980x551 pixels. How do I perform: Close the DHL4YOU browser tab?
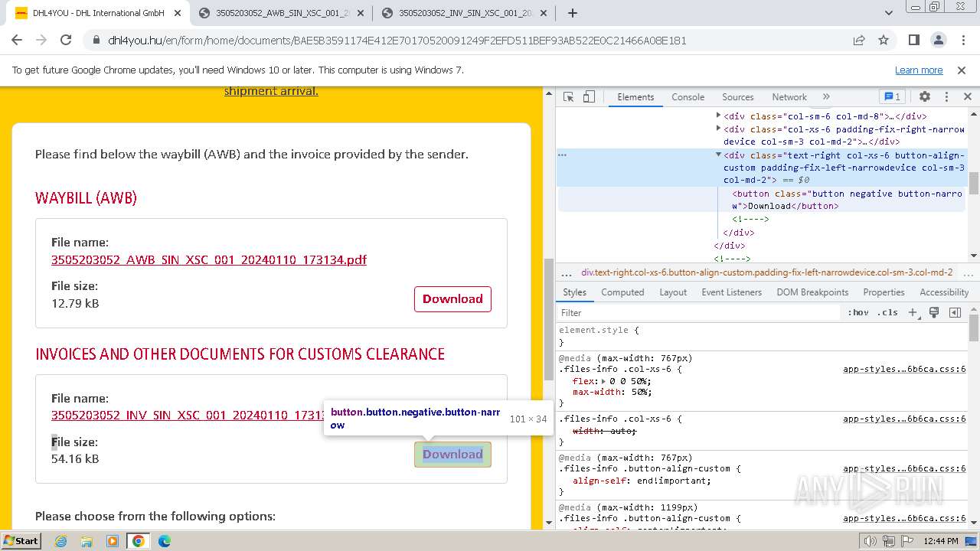177,13
